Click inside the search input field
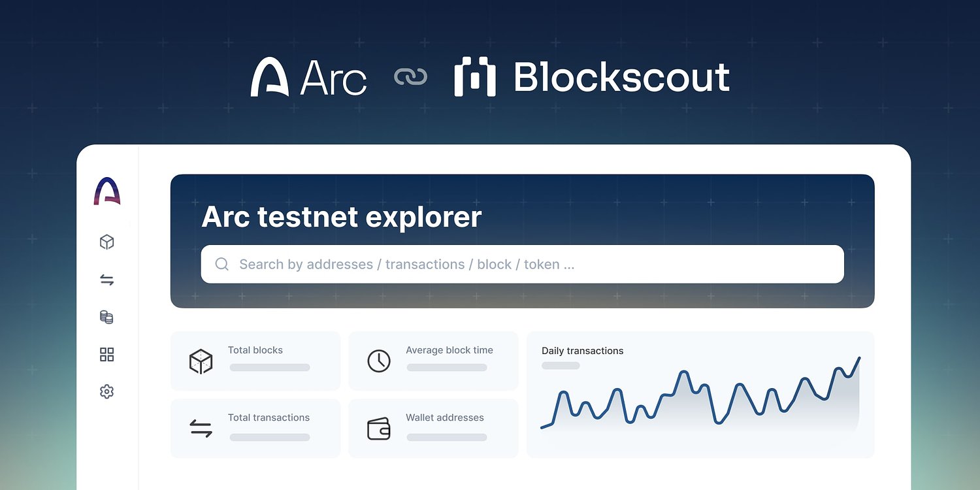This screenshot has height=490, width=980. point(457,264)
